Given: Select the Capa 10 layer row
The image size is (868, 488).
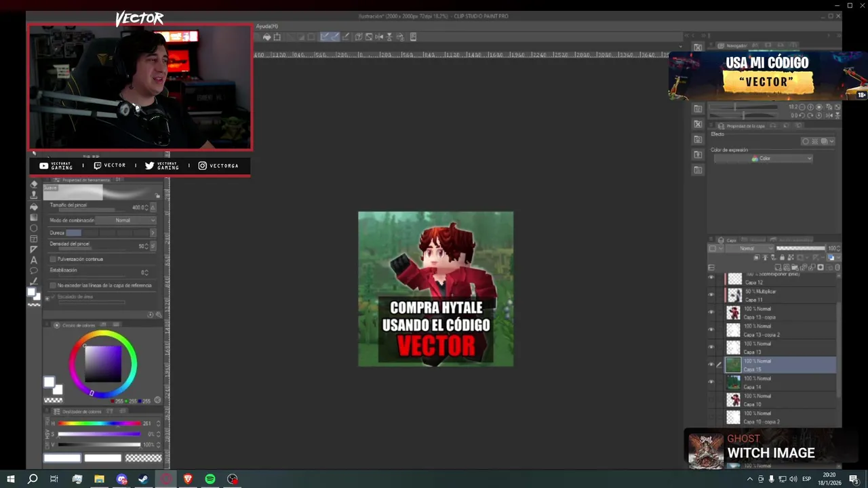Looking at the screenshot, I should pos(780,400).
